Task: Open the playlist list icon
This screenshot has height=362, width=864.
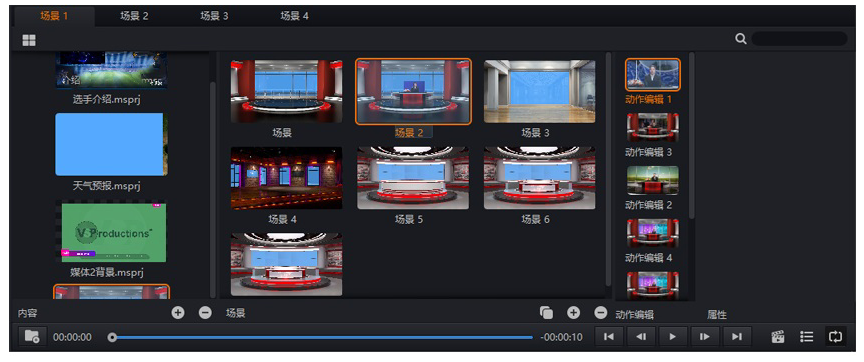Action: [x=807, y=336]
